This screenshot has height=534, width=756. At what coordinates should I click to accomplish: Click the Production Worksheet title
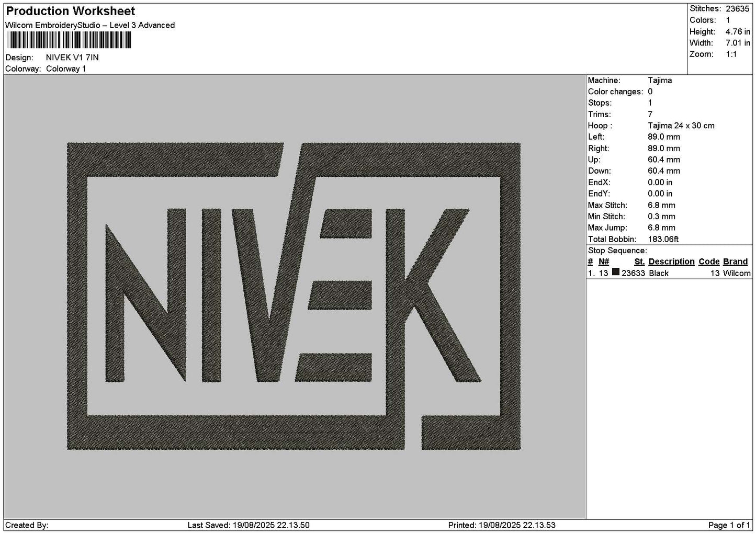click(71, 11)
